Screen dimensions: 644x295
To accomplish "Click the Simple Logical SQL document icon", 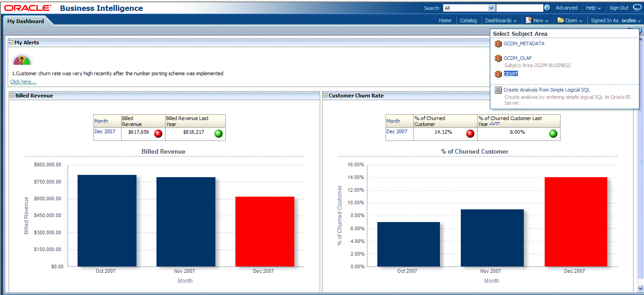I will (x=498, y=90).
